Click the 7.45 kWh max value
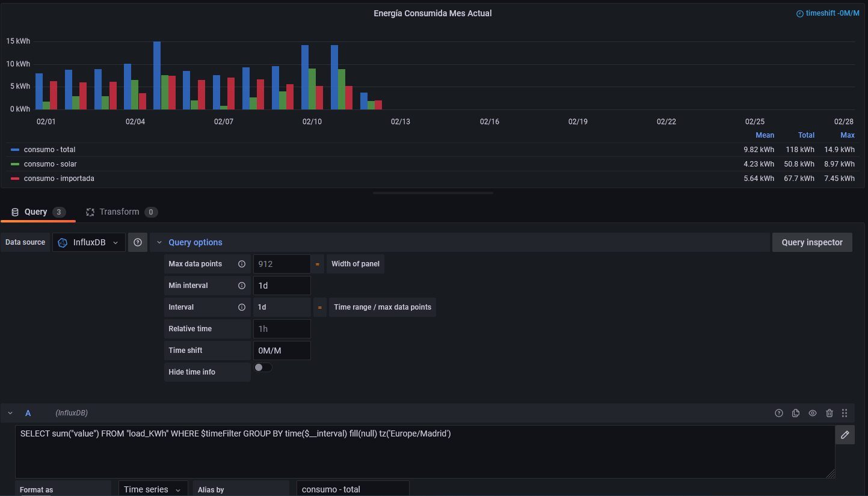Viewport: 868px width, 496px height. pos(840,179)
